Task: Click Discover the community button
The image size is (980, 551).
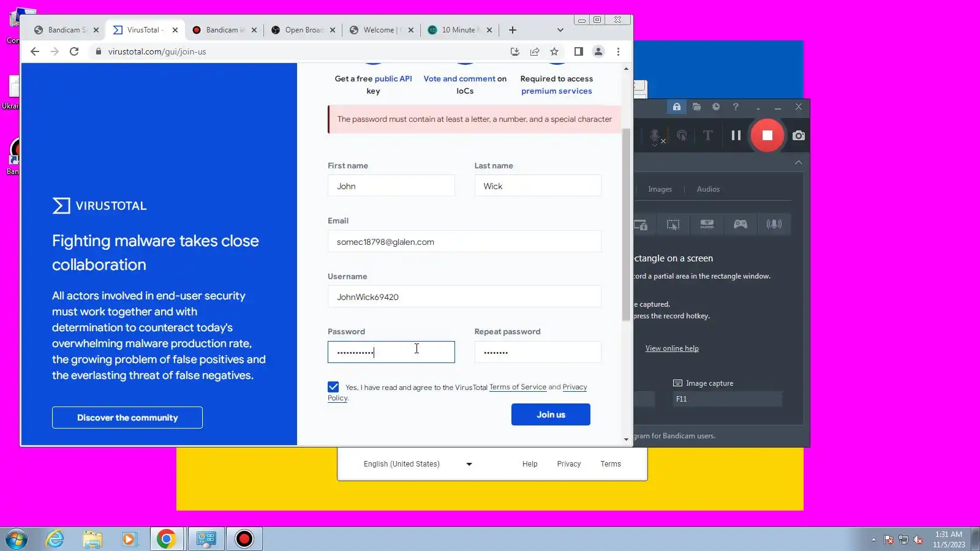Action: (127, 418)
